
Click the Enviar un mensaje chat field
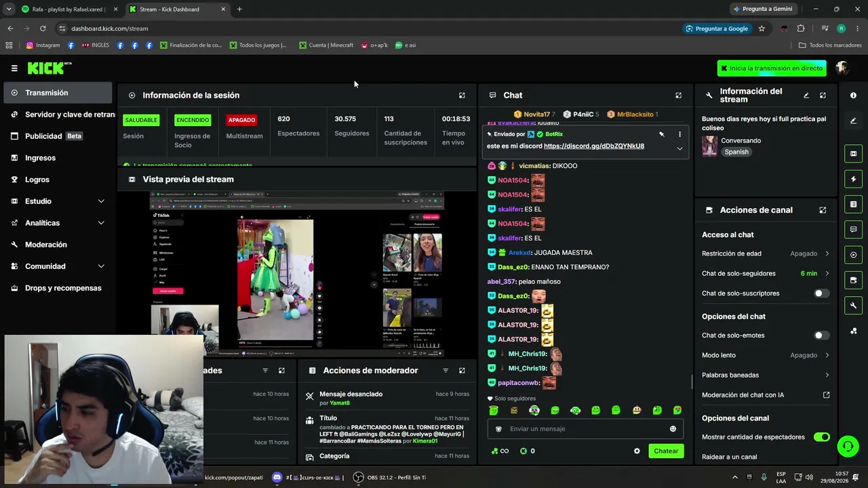tap(584, 429)
